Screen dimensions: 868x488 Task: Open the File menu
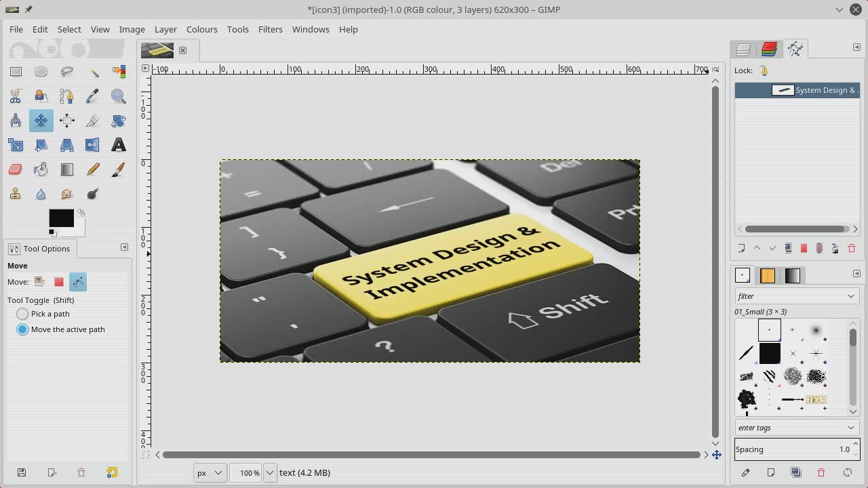tap(16, 29)
